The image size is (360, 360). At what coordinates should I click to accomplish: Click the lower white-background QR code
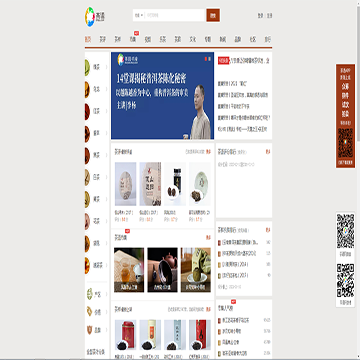coord(345,280)
